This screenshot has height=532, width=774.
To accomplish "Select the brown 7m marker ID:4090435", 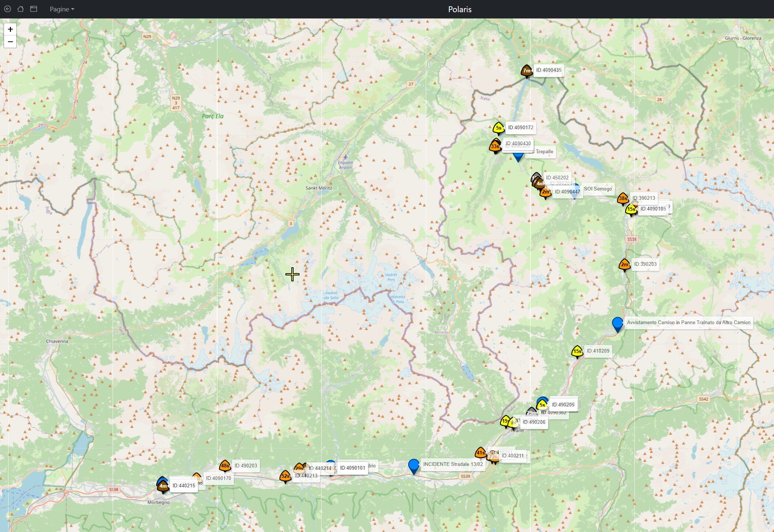I will (527, 71).
